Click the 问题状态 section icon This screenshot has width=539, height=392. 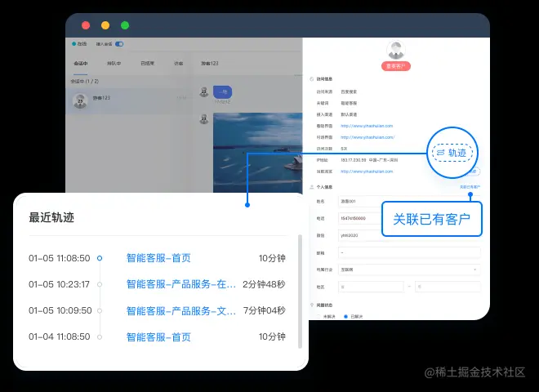(312, 305)
